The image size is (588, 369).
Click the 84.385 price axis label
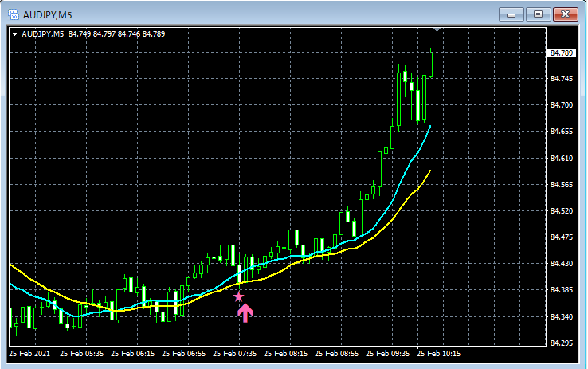point(562,290)
